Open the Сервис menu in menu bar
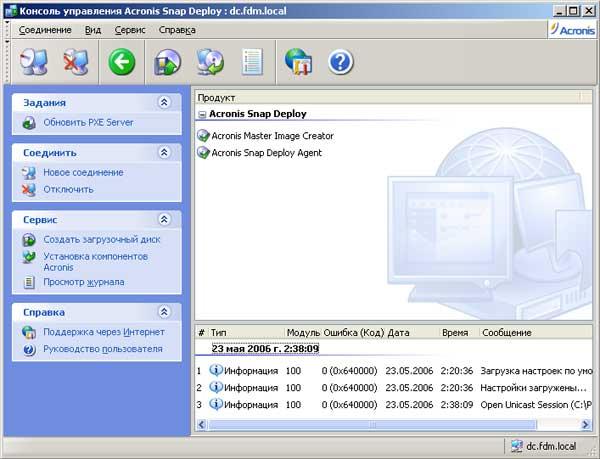This screenshot has height=459, width=600. (130, 30)
